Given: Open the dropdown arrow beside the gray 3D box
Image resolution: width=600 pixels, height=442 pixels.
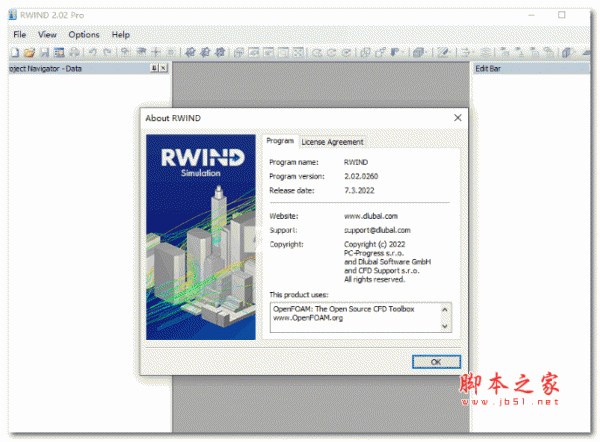Looking at the screenshot, I should [x=426, y=53].
